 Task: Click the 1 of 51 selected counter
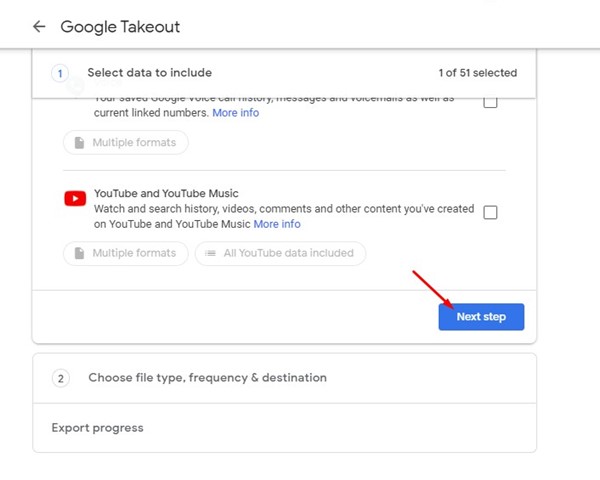478,73
